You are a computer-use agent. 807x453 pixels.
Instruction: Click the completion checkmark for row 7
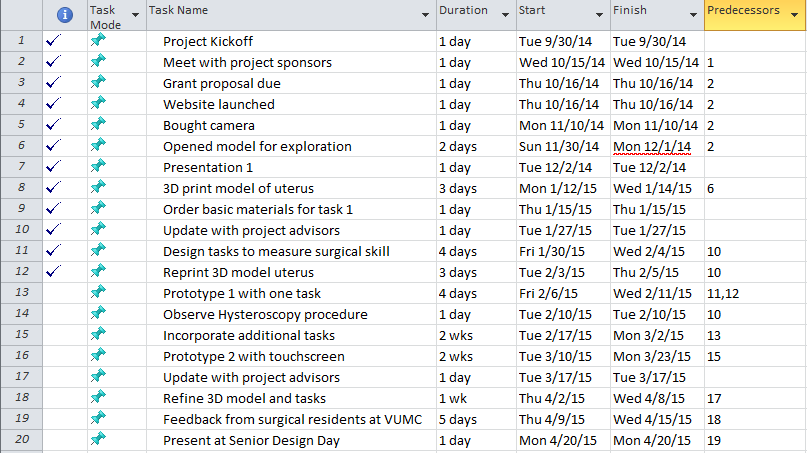point(53,167)
